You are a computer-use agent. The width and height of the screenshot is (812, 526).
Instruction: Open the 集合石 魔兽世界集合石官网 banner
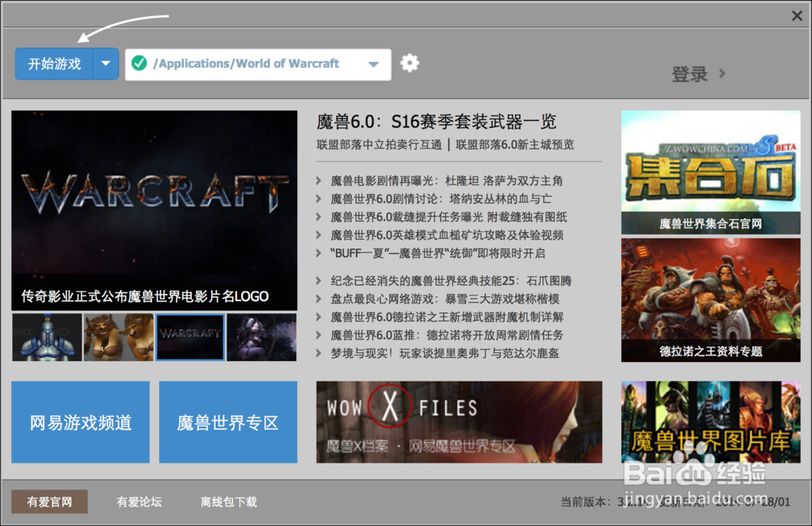(710, 172)
